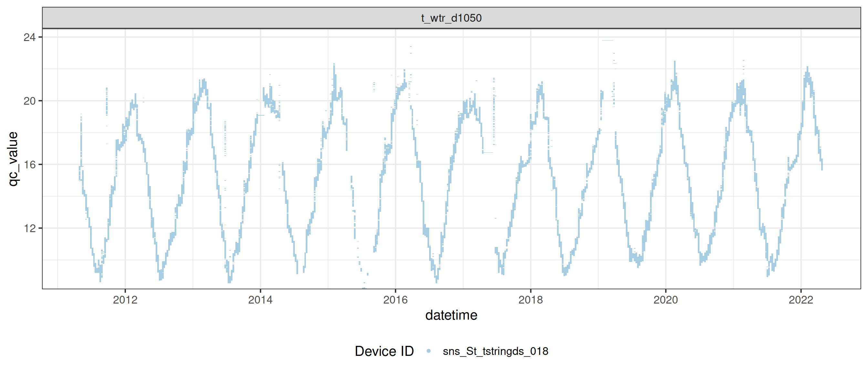
Task: Click the 16 y-axis tick label
Action: point(30,164)
